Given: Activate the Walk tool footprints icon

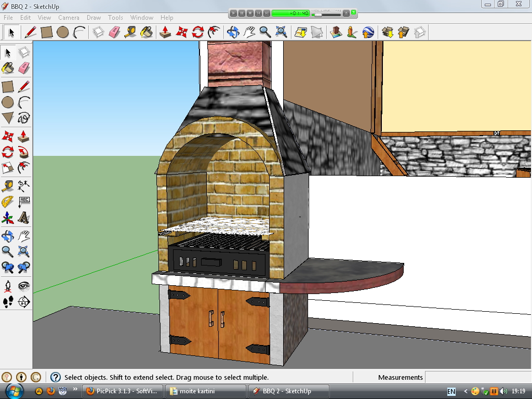Looking at the screenshot, I should pyautogui.click(x=8, y=301).
